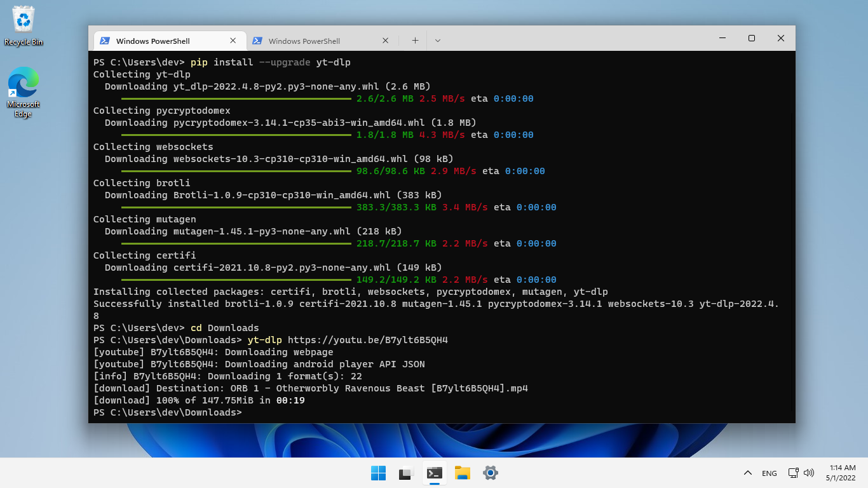Screen dimensions: 868x488
Task: Click the 'Collecting websockets' line
Action: coord(153,147)
